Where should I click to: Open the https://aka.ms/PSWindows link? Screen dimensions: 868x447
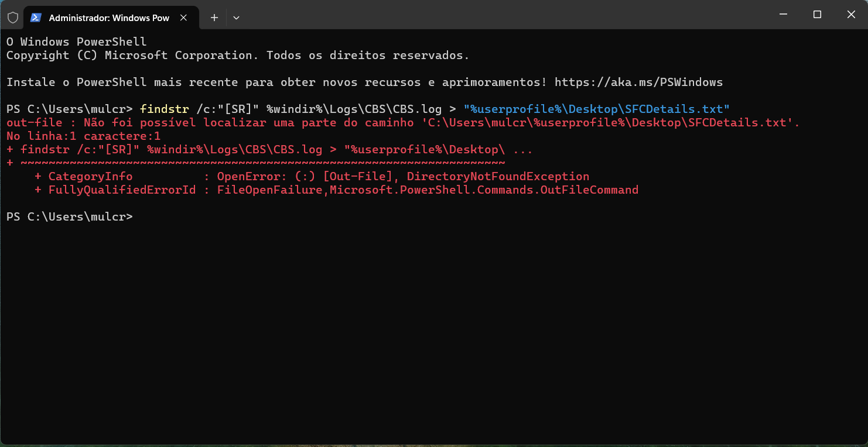638,82
